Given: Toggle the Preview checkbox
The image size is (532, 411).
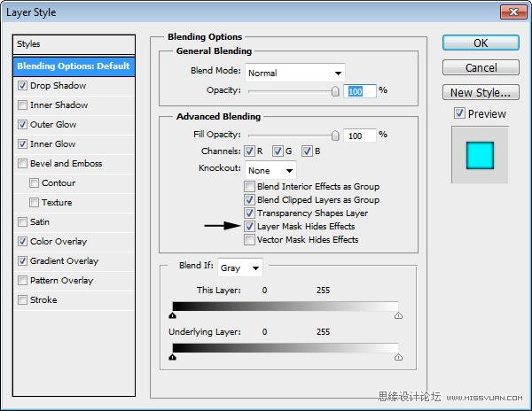Looking at the screenshot, I should [x=459, y=113].
